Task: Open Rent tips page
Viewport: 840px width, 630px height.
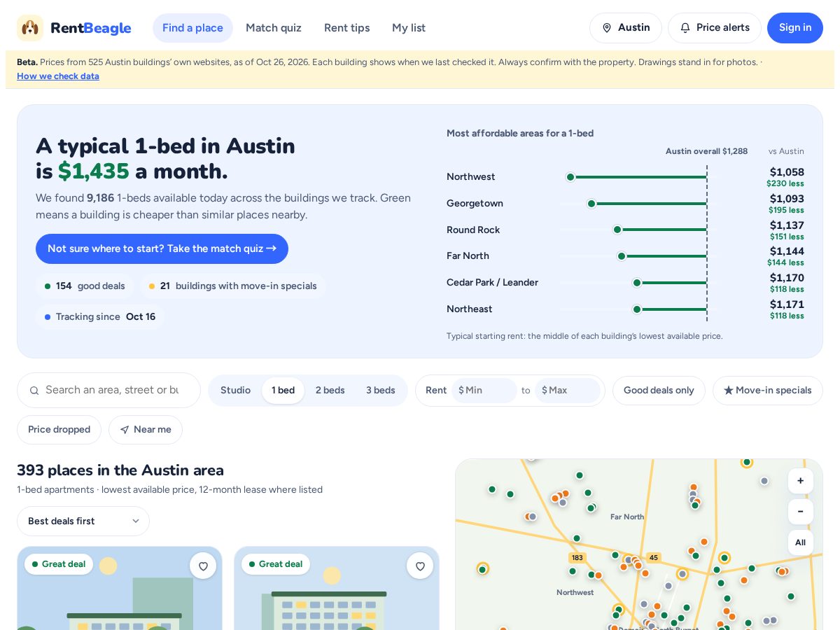Action: (x=346, y=28)
